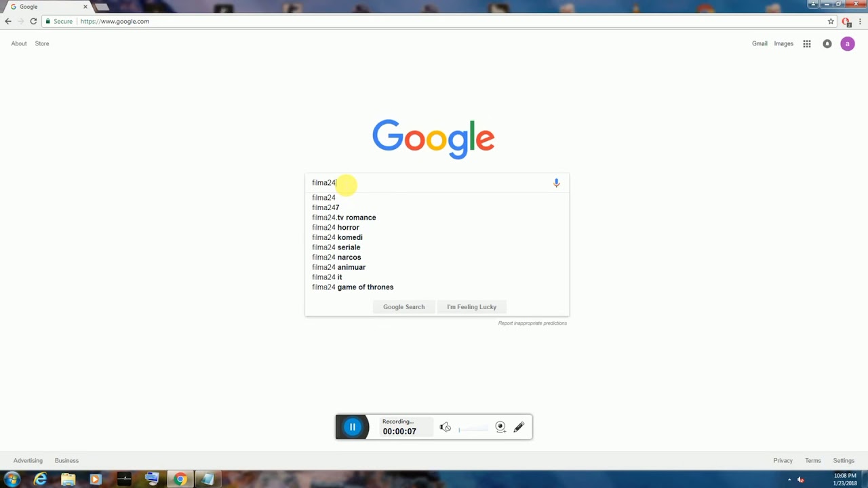Open the red Opera-style extension icon
868x488 pixels.
[x=846, y=21]
